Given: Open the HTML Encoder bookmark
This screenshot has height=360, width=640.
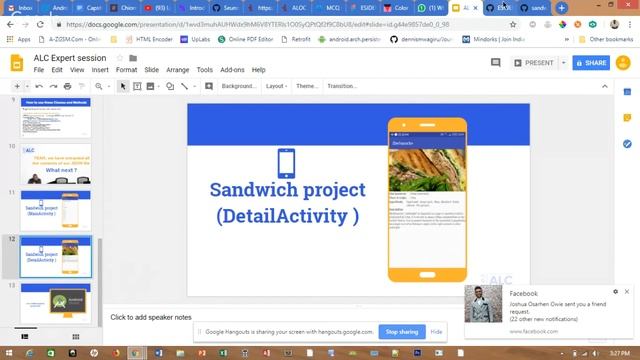Looking at the screenshot, I should pos(149,39).
